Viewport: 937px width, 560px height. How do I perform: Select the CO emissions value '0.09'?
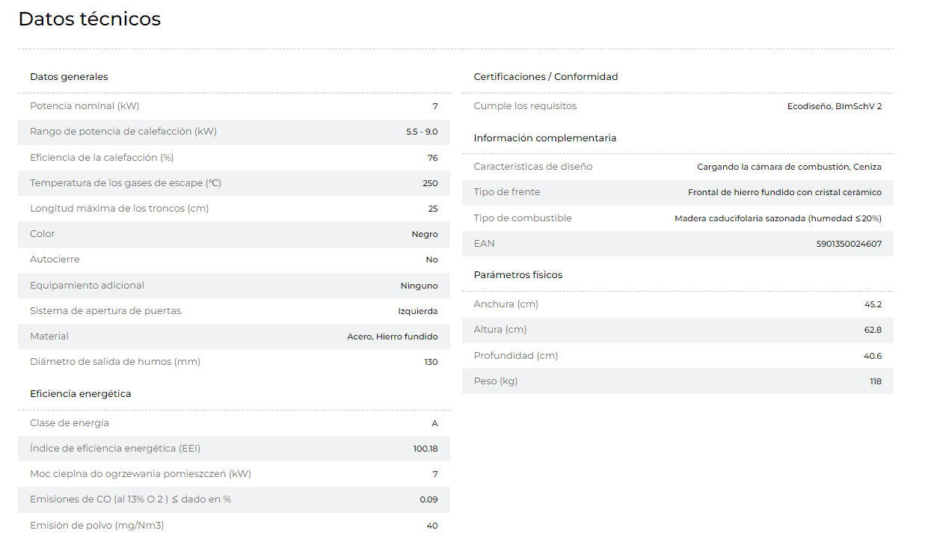pyautogui.click(x=429, y=499)
